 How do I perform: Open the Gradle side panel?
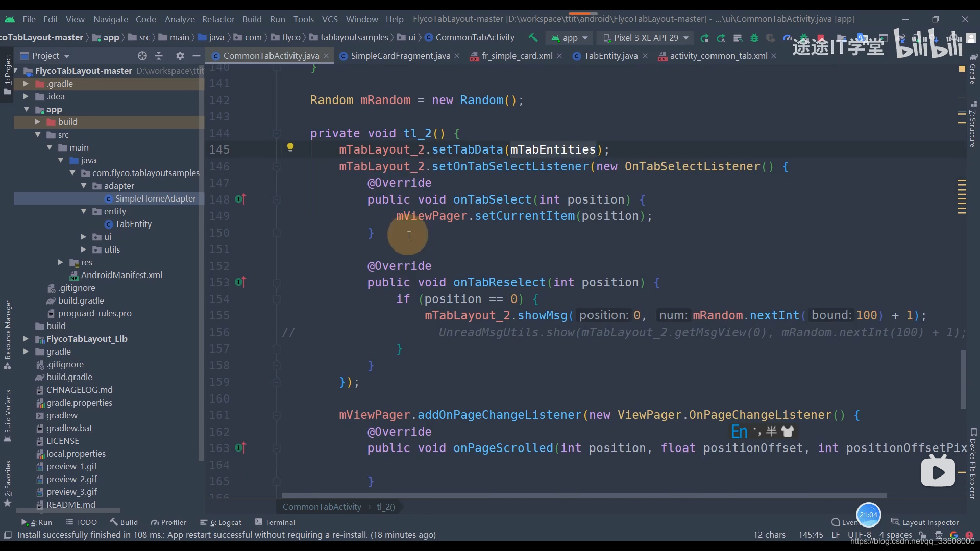tap(973, 69)
